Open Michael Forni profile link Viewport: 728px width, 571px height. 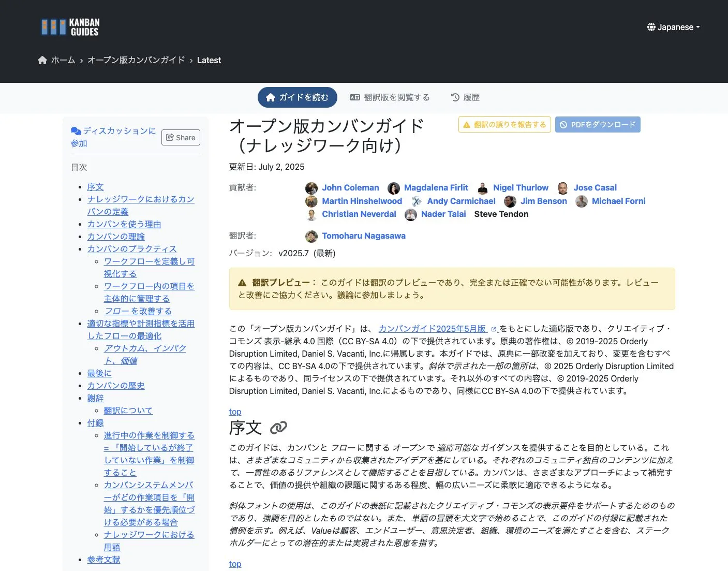[x=619, y=201]
